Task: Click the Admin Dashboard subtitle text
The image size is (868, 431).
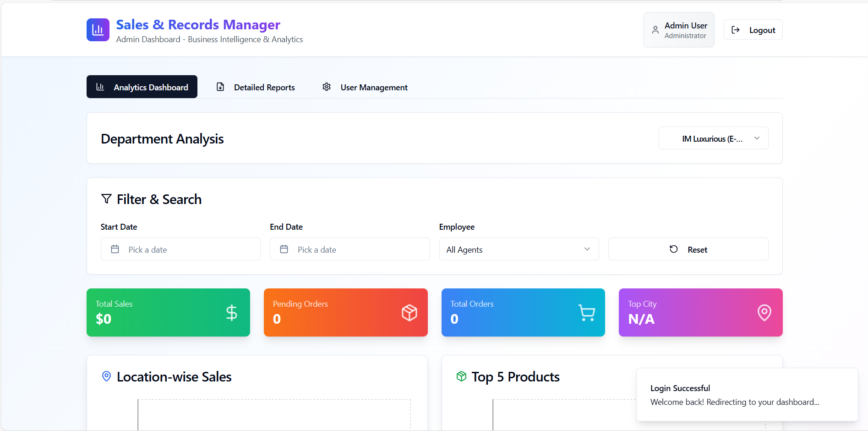Action: click(x=209, y=39)
